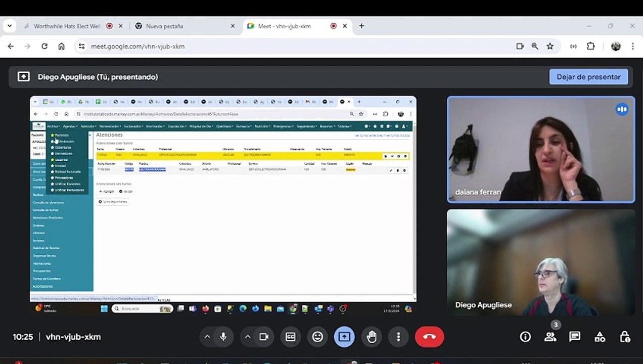Open host controls lock icon
Viewport: 643px width, 364px height.
coord(625,337)
